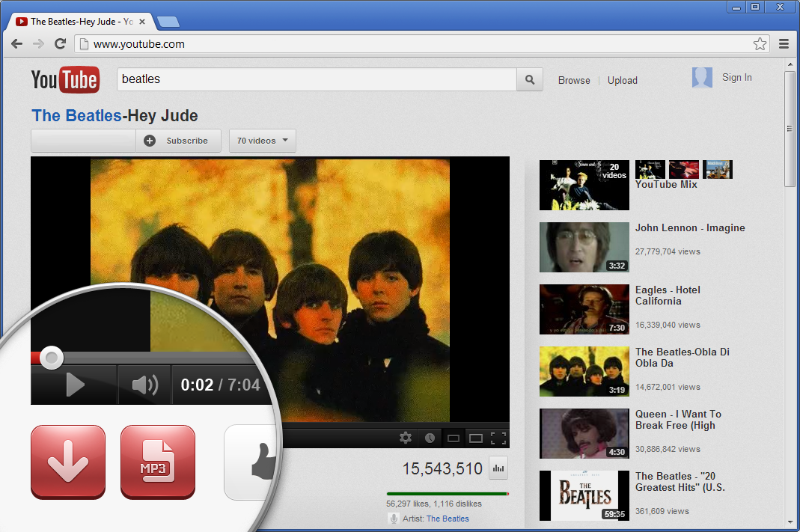The image size is (800, 532).
Task: Click the watch later clock icon
Action: click(x=430, y=438)
